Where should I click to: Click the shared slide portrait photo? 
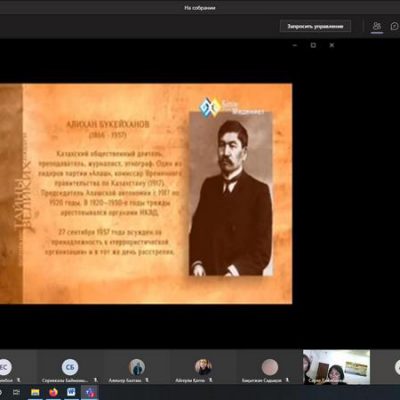pyautogui.click(x=231, y=194)
